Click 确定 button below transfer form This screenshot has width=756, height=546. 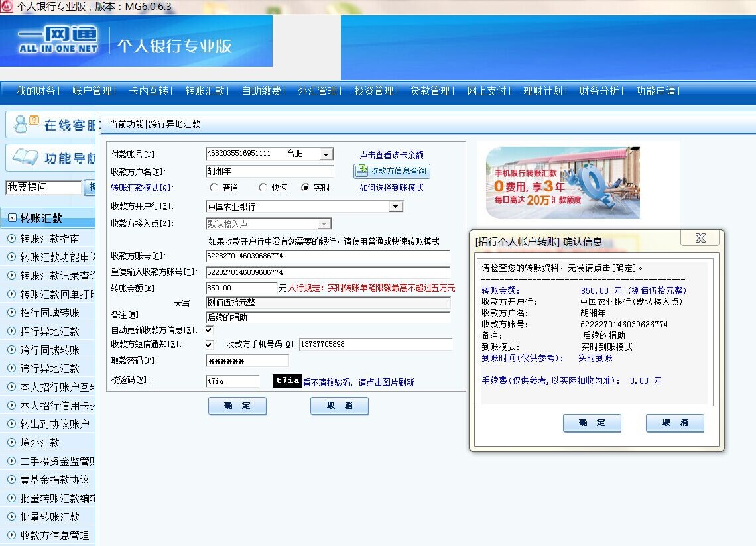237,406
